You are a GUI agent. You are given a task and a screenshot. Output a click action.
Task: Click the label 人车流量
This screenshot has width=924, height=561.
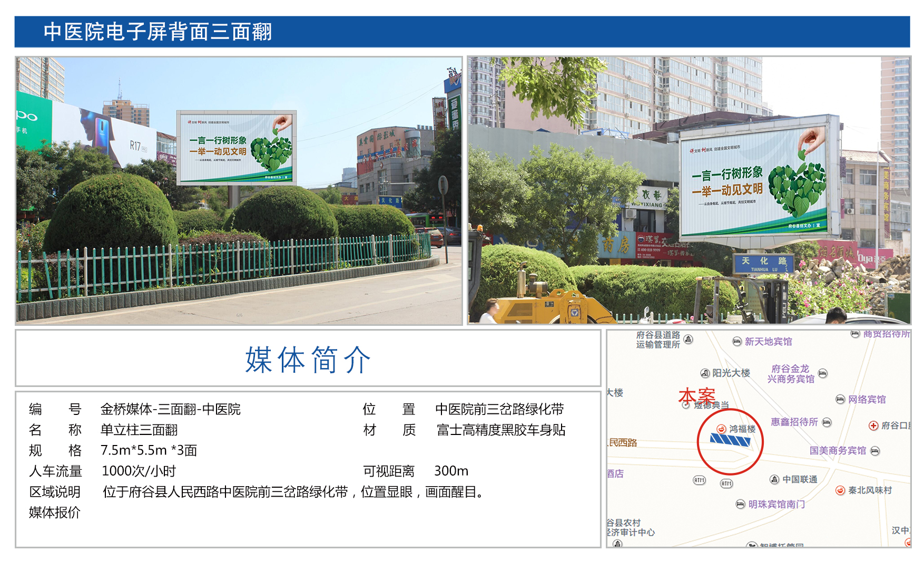pos(55,471)
